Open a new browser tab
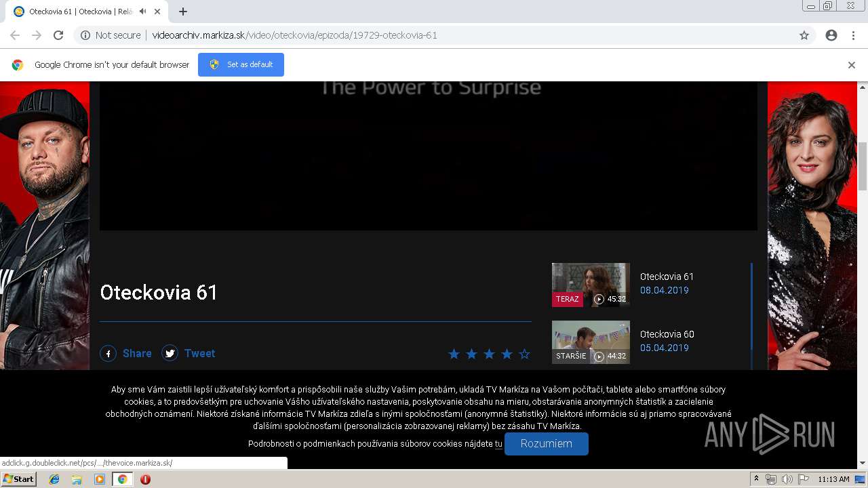868x488 pixels. (x=183, y=12)
